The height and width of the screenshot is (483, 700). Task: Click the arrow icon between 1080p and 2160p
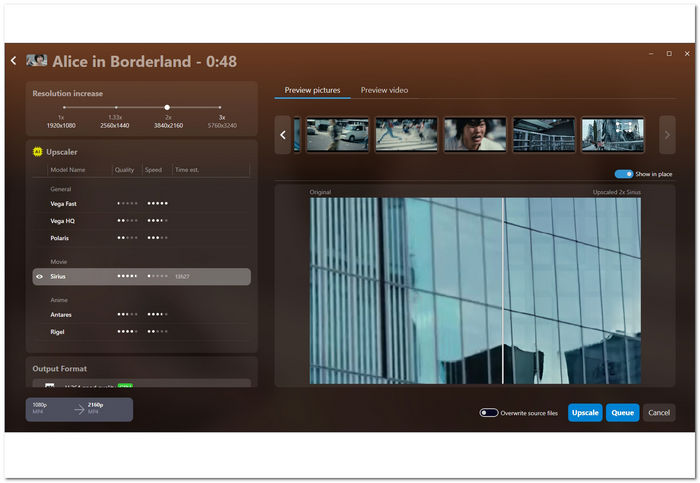[x=79, y=409]
